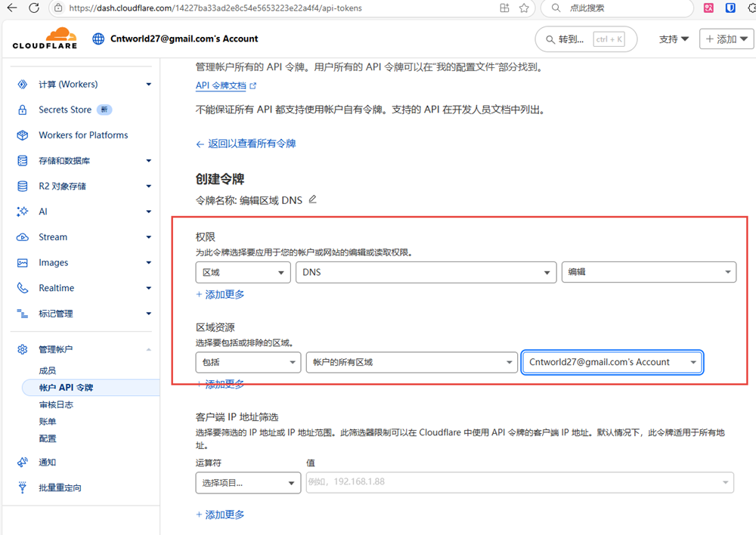
Task: Click the browser back arrow
Action: point(11,8)
